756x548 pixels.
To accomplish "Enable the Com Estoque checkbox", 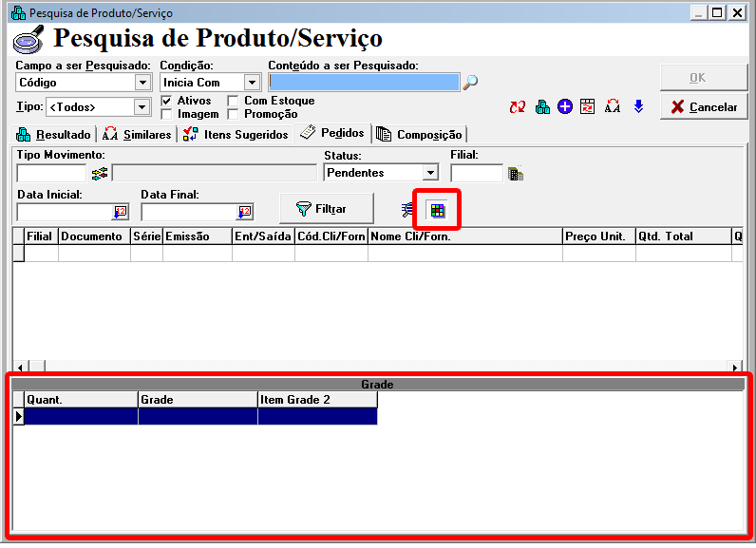I will click(x=234, y=101).
